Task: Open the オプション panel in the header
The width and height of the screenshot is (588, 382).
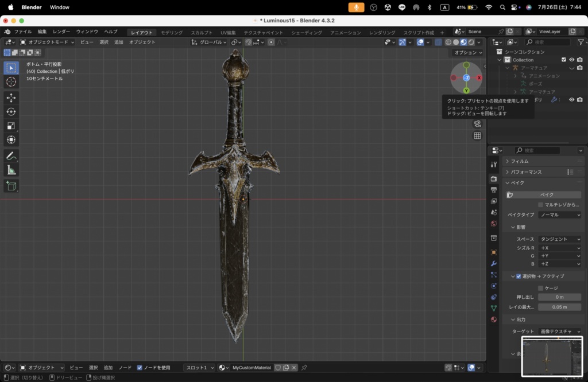Action: [x=468, y=52]
